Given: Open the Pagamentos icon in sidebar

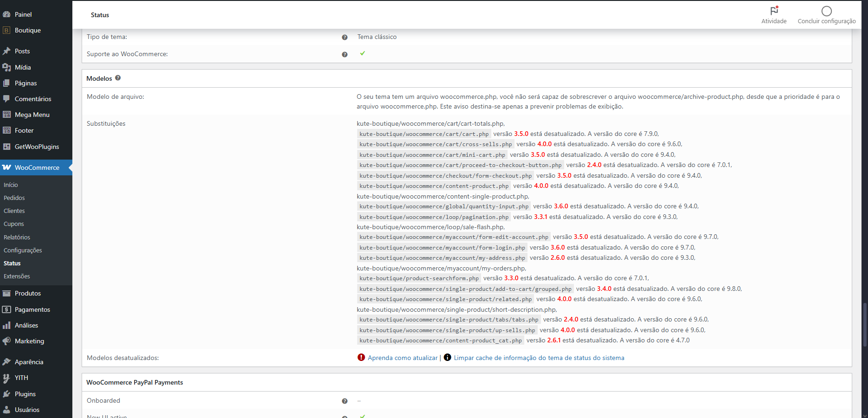Looking at the screenshot, I should 6,309.
